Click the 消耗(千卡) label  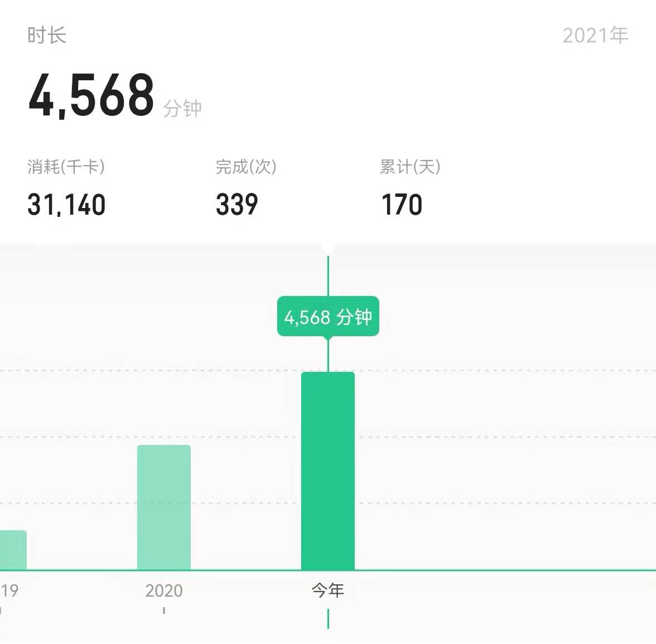point(66,166)
